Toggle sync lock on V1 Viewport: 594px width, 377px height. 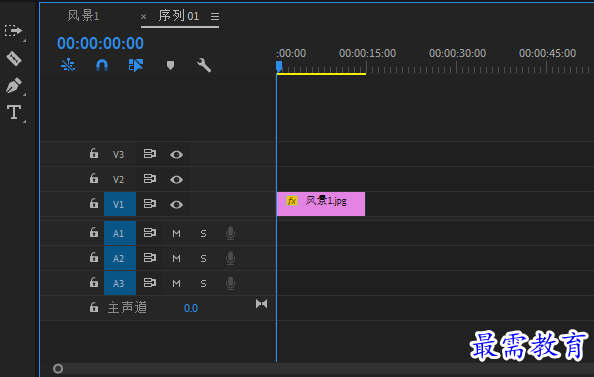point(150,204)
